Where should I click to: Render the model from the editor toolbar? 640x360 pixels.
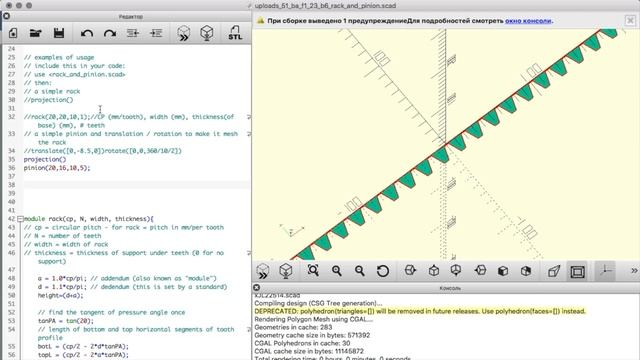(207, 33)
